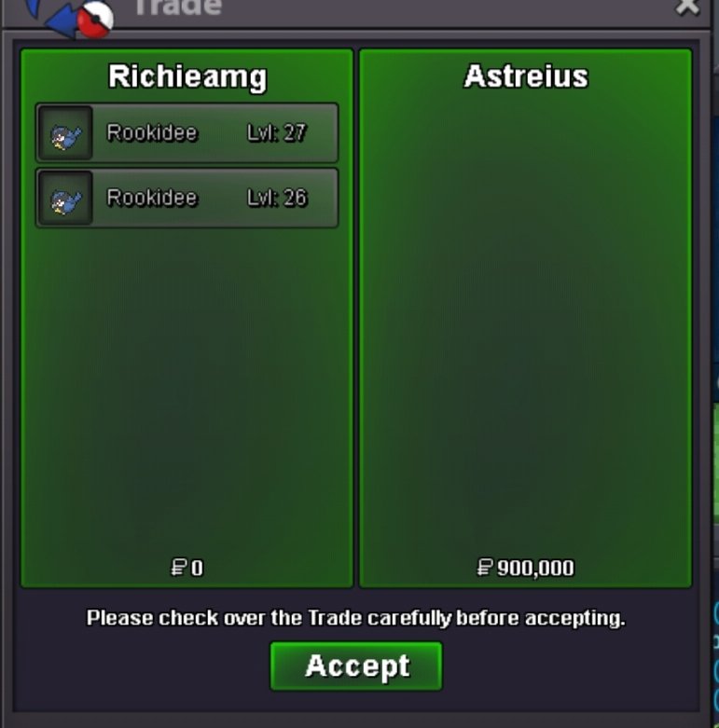Viewport: 719px width, 728px height.
Task: Click Astreius's 900,000 money offer
Action: pyautogui.click(x=526, y=568)
